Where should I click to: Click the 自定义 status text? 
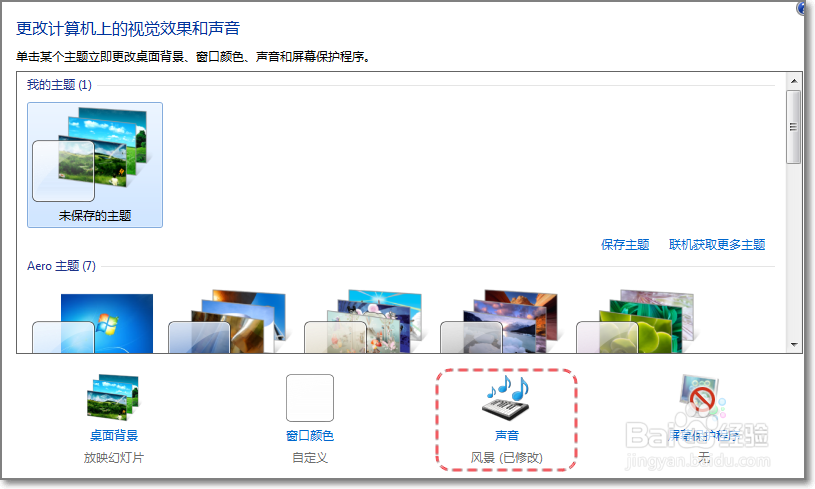pos(310,458)
